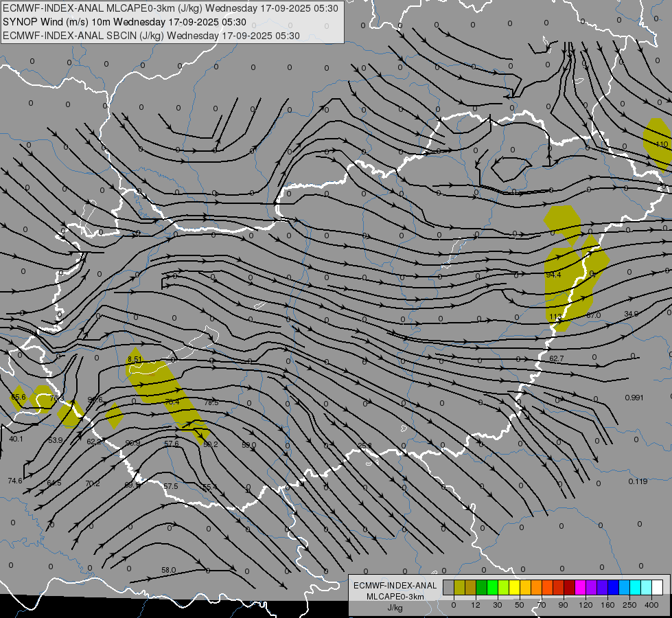Screen dimensions: 672x618
Task: Click the pure blue legend swatch after 160
Action: pos(613,588)
